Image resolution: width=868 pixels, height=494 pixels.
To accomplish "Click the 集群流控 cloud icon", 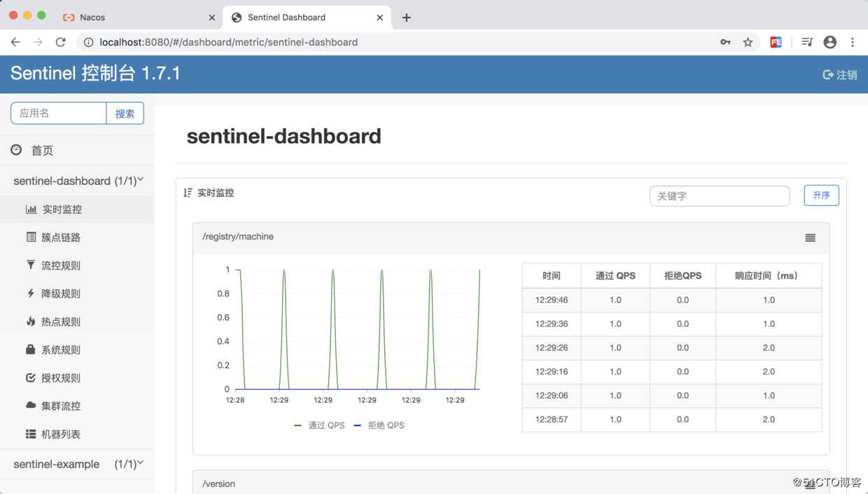I will pos(31,405).
